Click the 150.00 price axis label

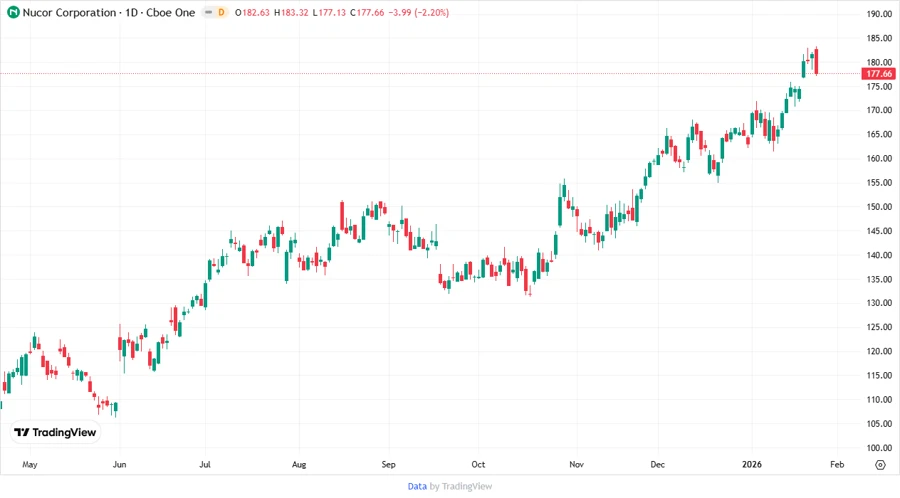pyautogui.click(x=879, y=207)
